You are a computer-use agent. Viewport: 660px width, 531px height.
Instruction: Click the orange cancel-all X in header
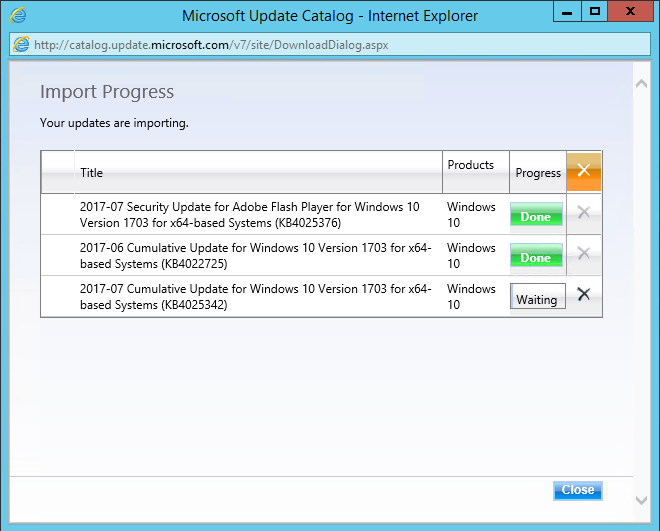(584, 171)
